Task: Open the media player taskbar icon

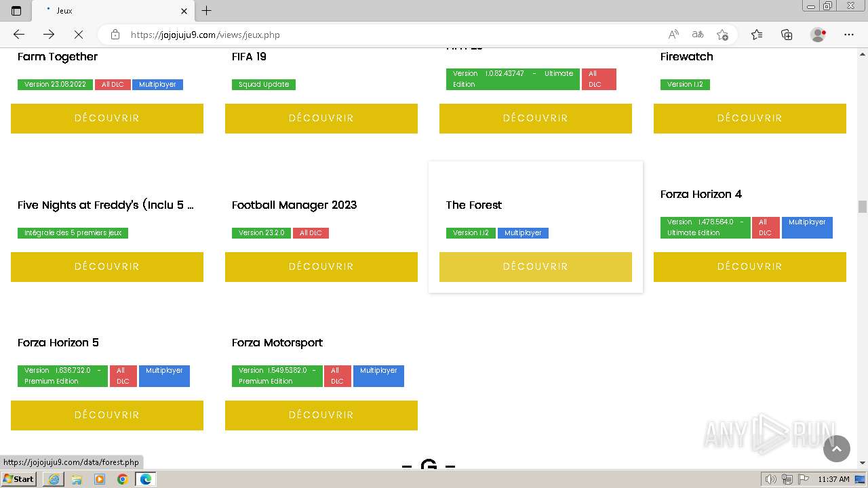Action: click(100, 479)
